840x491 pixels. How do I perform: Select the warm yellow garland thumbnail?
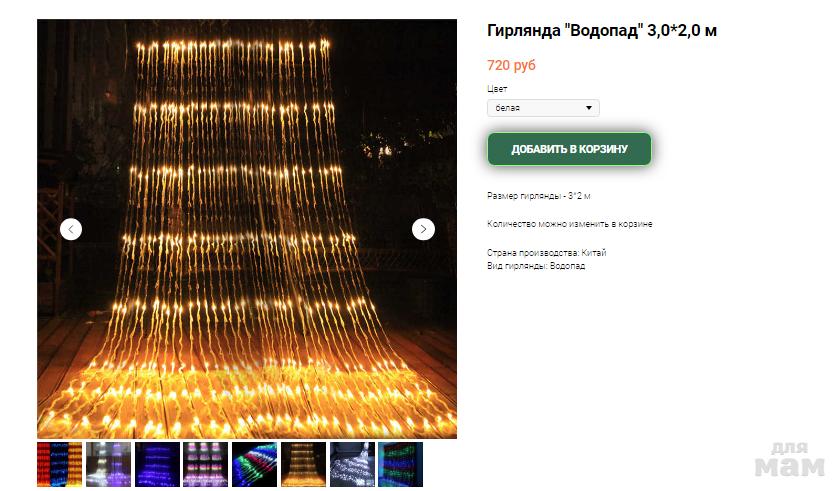pyautogui.click(x=303, y=464)
